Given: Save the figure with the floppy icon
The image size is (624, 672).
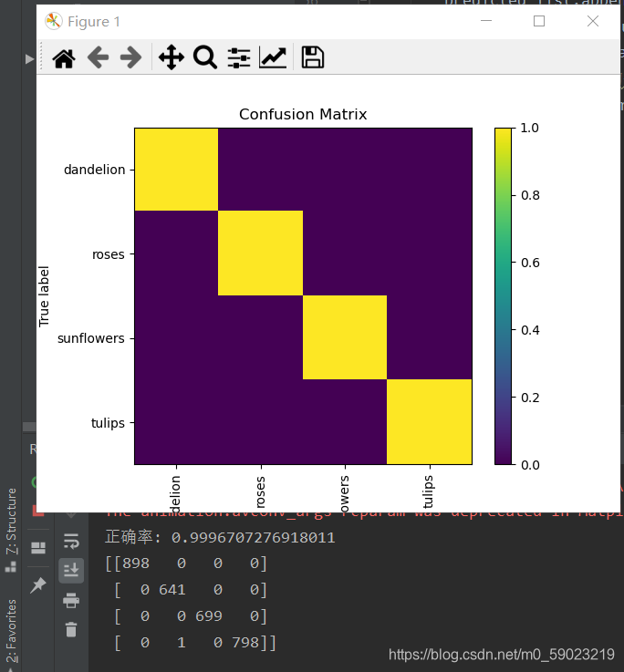Looking at the screenshot, I should click(313, 57).
